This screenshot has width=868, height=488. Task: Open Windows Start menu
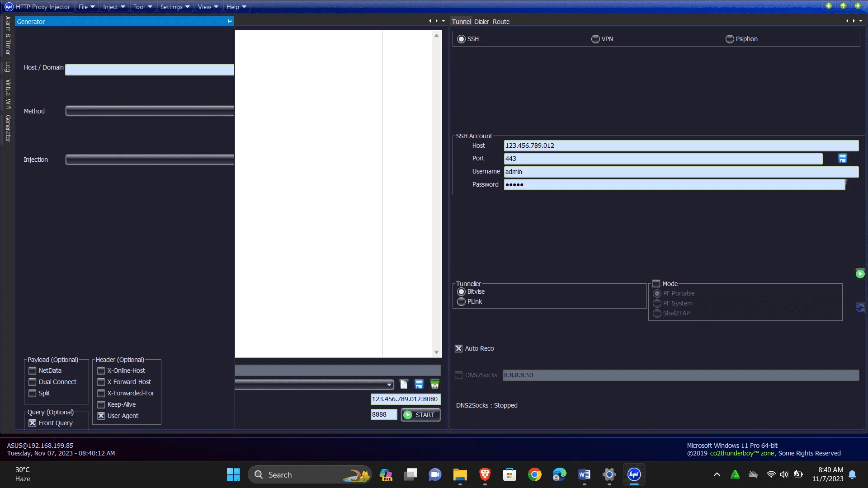tap(233, 474)
